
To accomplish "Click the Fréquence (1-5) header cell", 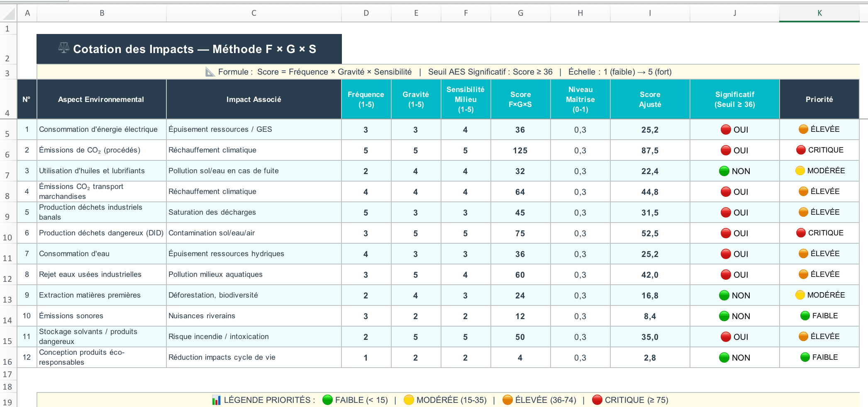I will point(366,99).
